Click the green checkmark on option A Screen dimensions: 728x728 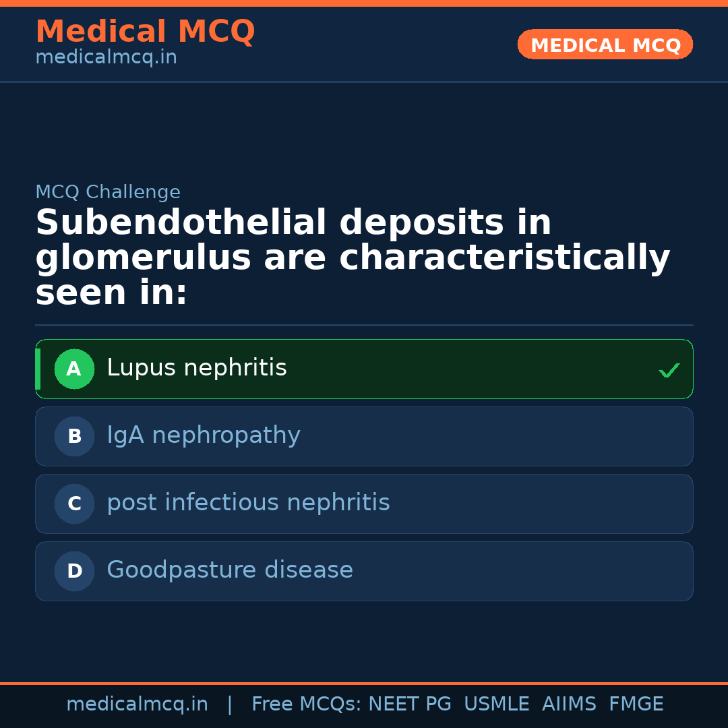click(669, 370)
